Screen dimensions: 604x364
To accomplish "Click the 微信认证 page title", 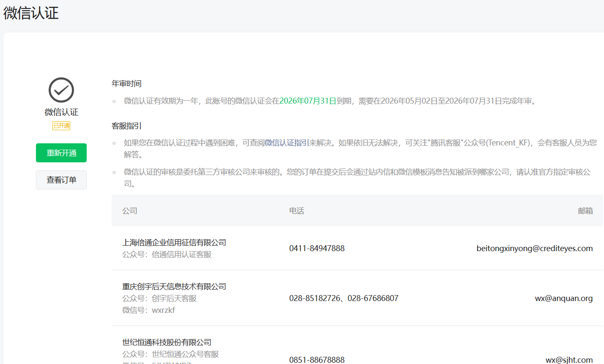I will (31, 13).
